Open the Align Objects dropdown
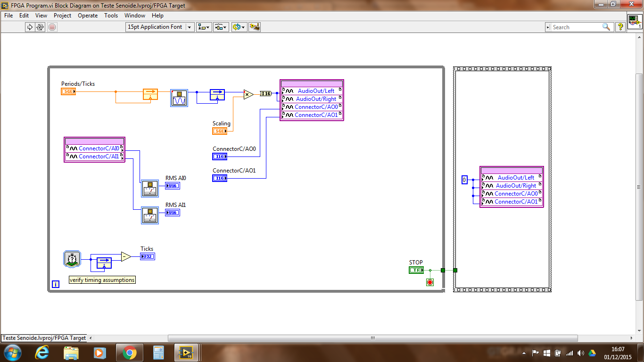This screenshot has width=644, height=362. [x=204, y=27]
